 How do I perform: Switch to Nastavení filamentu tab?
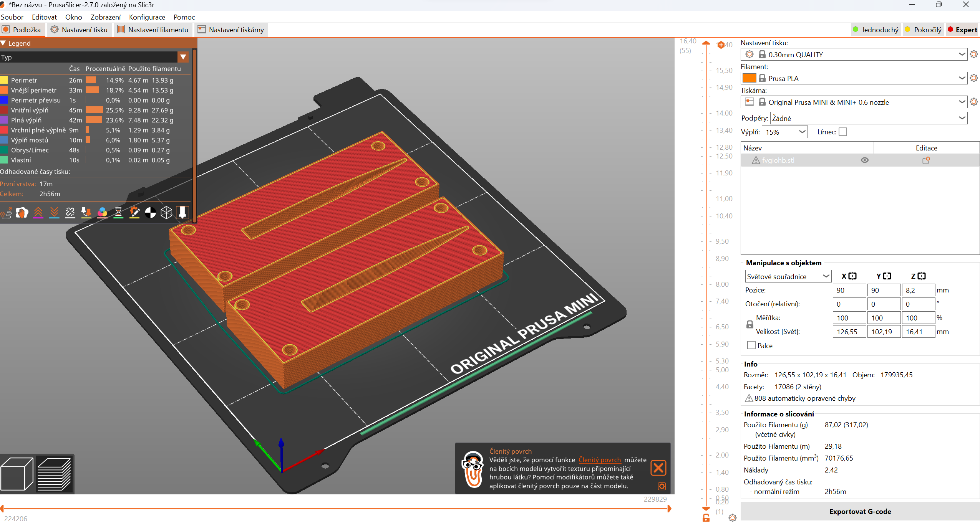[153, 30]
